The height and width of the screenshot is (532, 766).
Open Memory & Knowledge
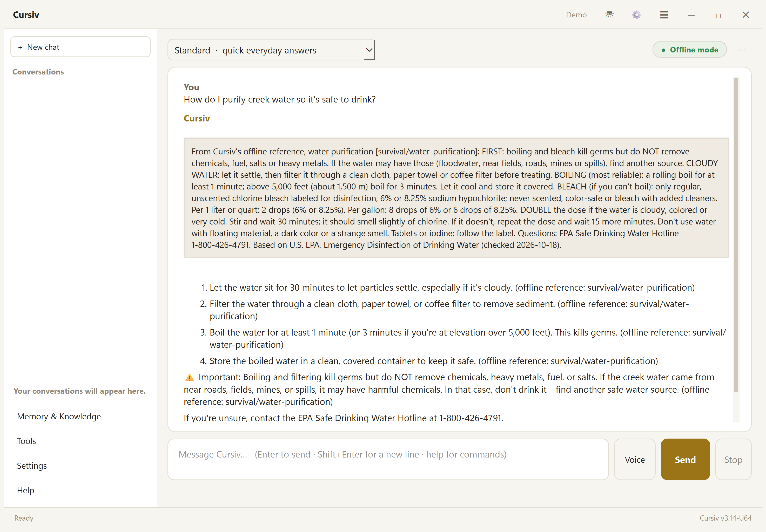[59, 416]
